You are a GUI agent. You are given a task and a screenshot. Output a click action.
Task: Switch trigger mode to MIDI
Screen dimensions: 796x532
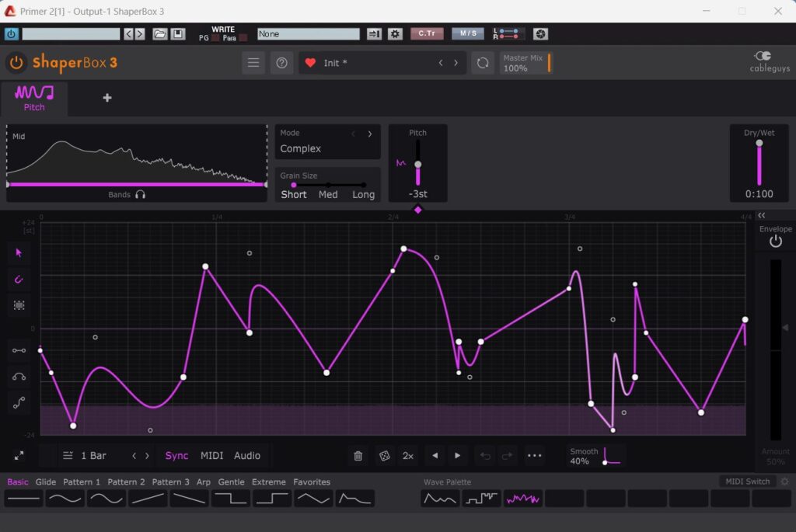(x=211, y=456)
